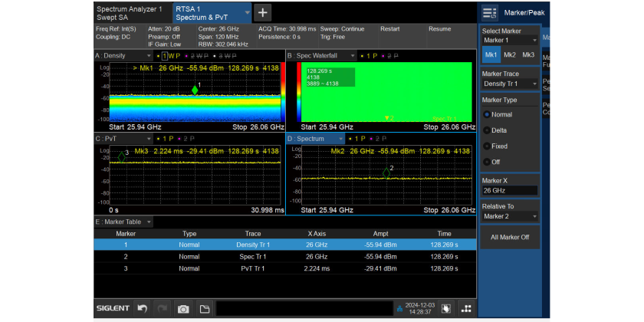Open the Marker/Peak menu panel icon

[490, 12]
